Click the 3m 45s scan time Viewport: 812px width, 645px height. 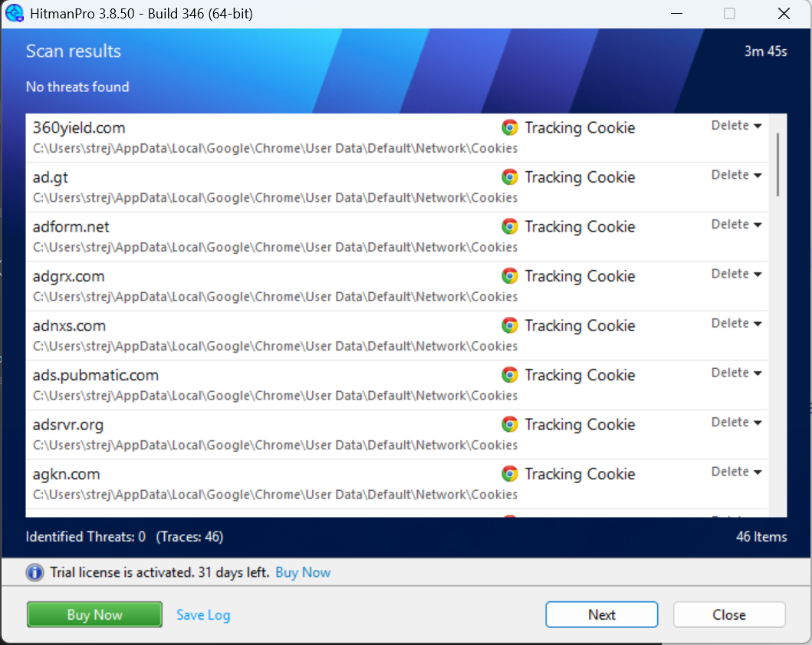[765, 51]
